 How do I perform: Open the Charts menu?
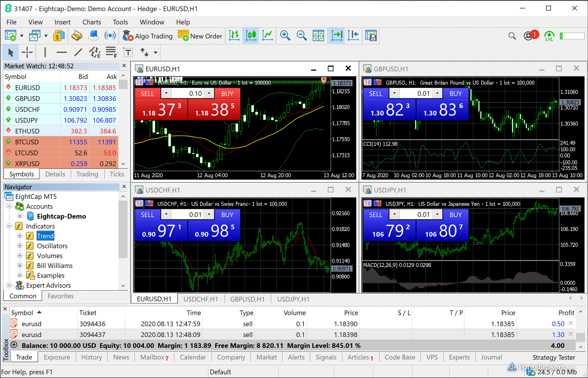pos(91,22)
